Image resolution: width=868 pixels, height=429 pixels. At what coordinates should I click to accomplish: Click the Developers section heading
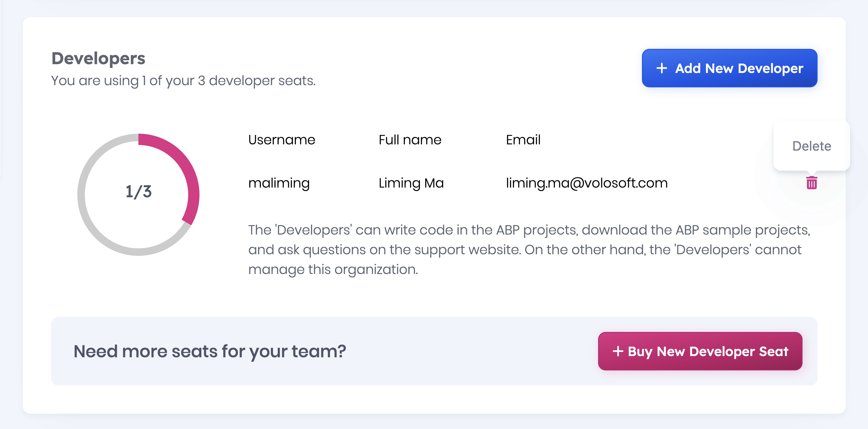click(x=98, y=58)
